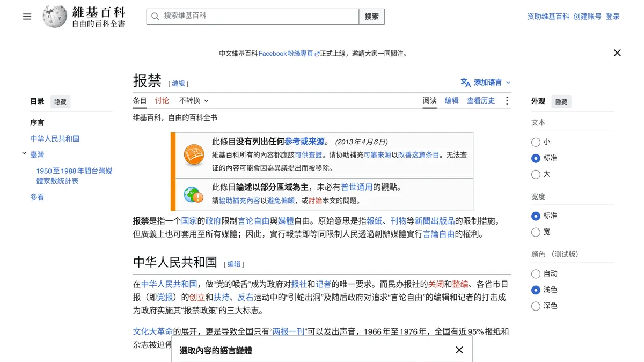This screenshot has height=362, width=644.
Task: Switch to the 条目 tab
Action: click(140, 100)
